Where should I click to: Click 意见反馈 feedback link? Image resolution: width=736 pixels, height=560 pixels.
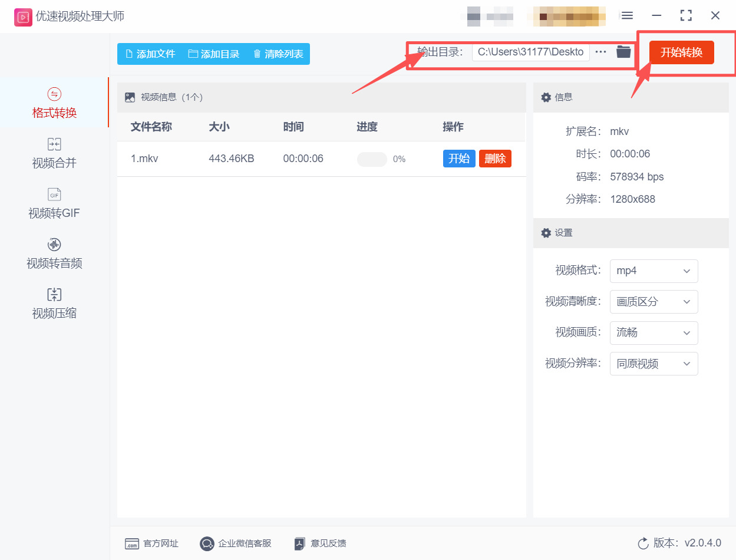(321, 543)
